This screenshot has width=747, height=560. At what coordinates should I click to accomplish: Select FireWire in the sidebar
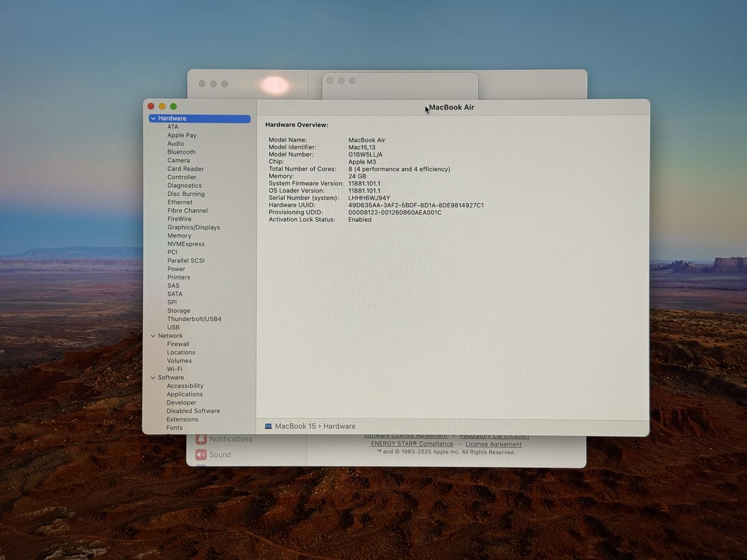[179, 219]
